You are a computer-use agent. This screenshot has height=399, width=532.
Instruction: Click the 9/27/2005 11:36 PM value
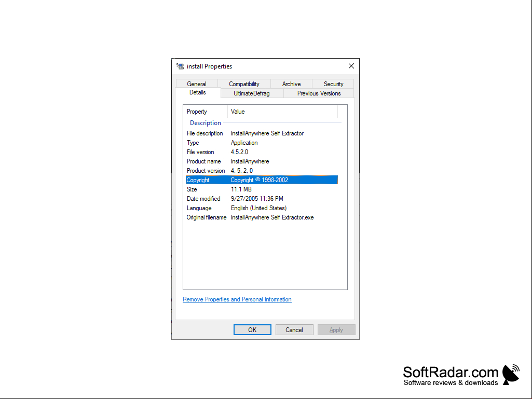point(257,199)
